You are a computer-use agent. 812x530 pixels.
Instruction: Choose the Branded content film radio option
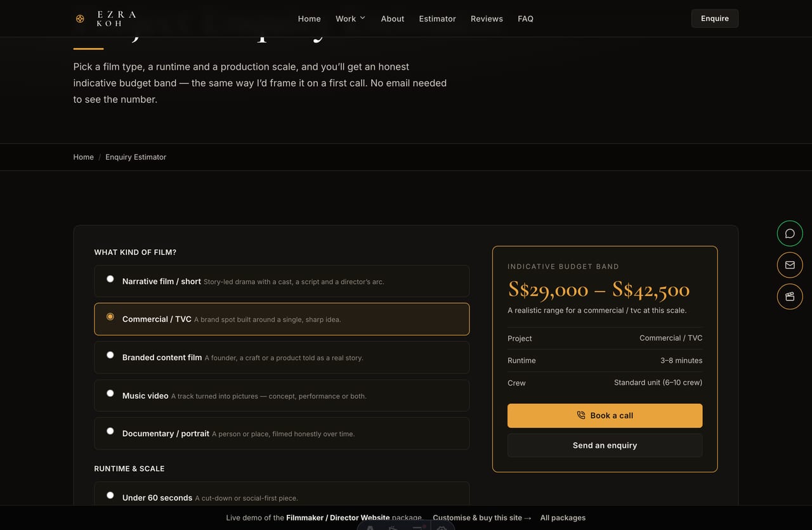click(x=110, y=355)
